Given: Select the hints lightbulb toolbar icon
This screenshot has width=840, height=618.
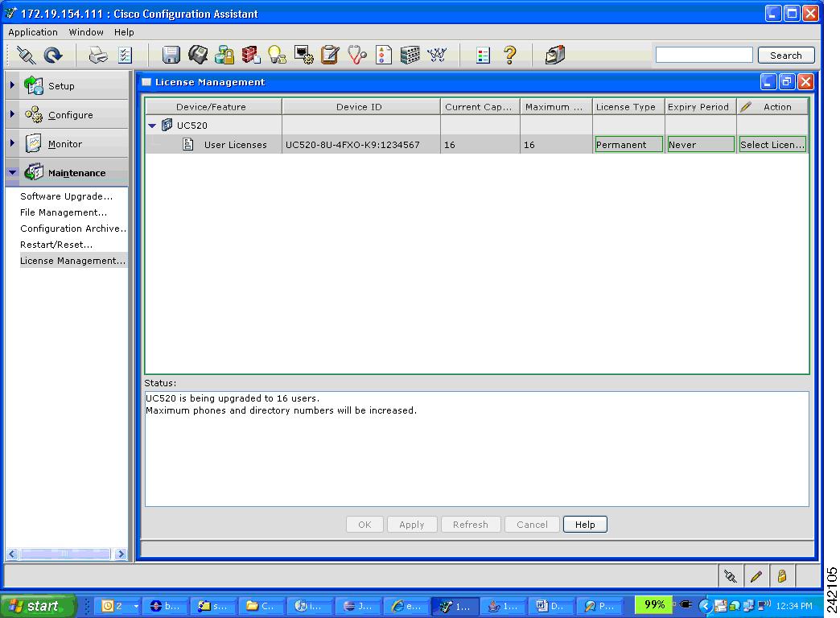Looking at the screenshot, I should point(277,55).
